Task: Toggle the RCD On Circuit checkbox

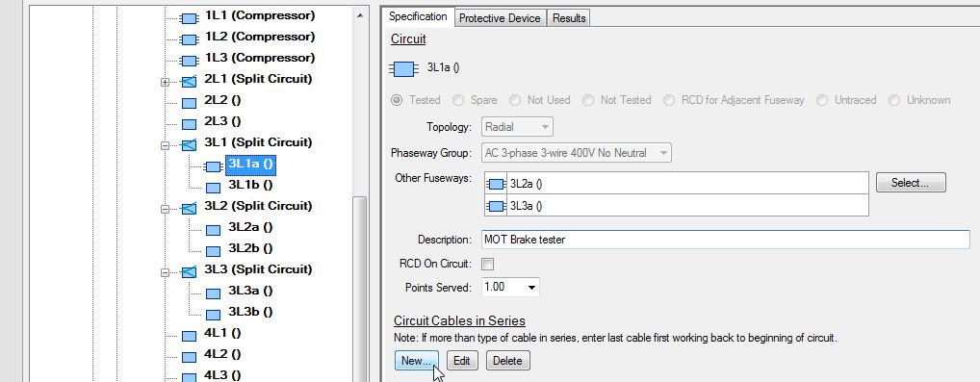Action: tap(487, 265)
